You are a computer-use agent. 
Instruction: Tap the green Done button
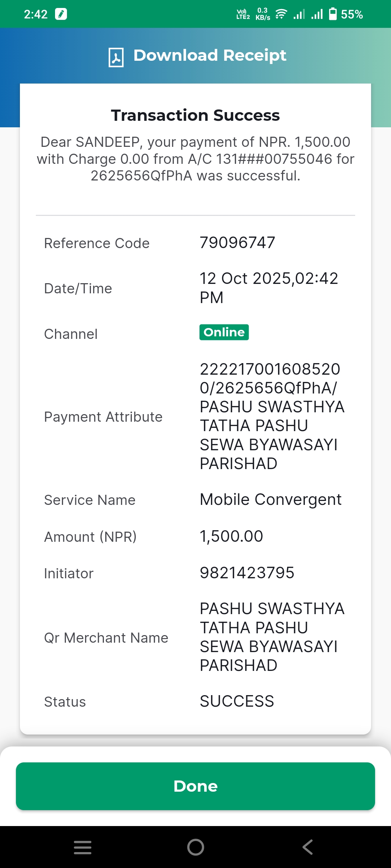(195, 786)
